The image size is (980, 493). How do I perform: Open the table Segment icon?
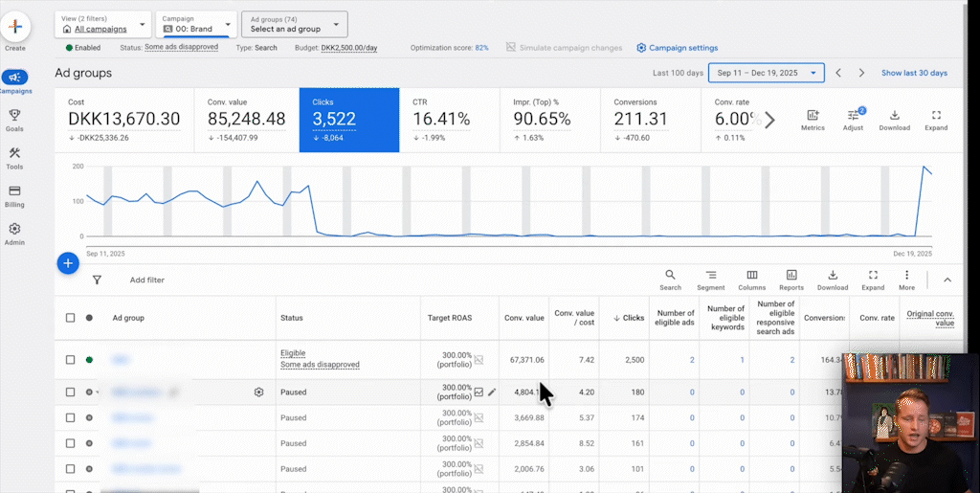710,280
